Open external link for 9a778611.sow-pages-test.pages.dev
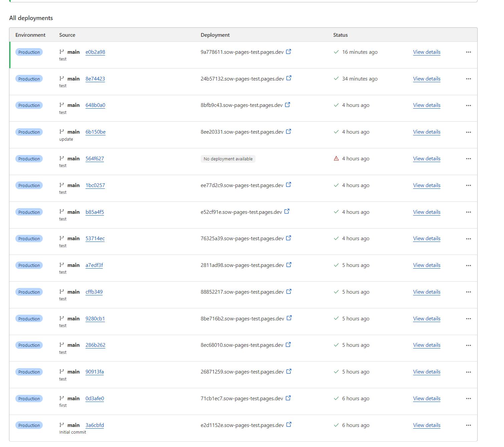 coord(289,51)
